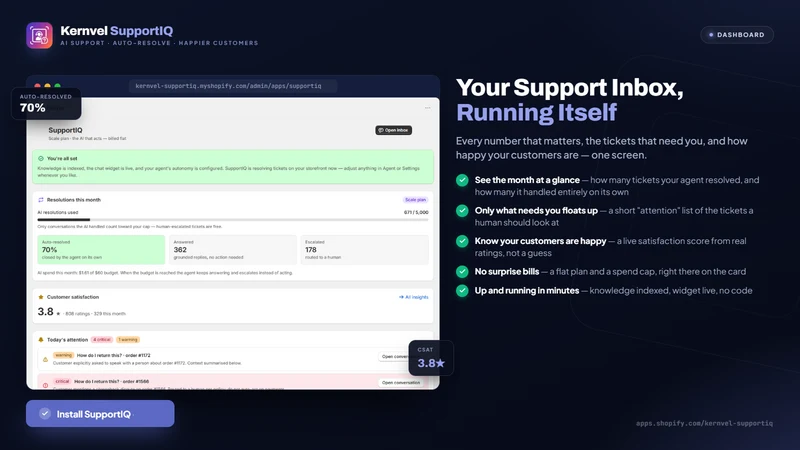Image resolution: width=800 pixels, height=450 pixels.
Task: Click the warning tag on order #1172 row
Action: pyautogui.click(x=63, y=355)
